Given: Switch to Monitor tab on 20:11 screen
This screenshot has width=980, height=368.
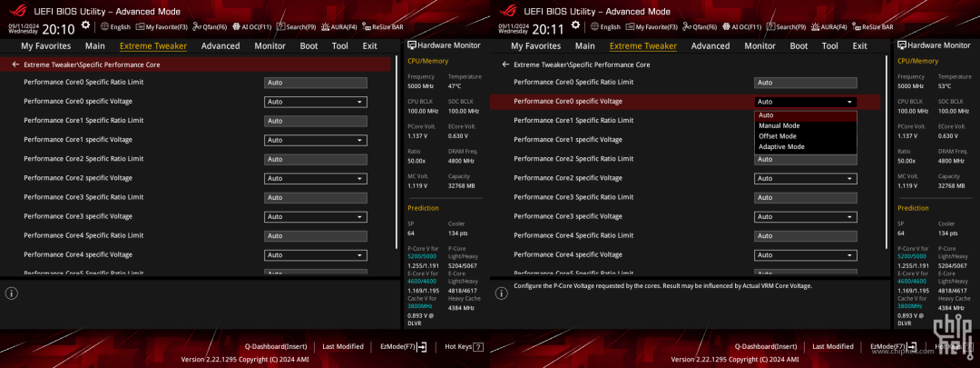Looking at the screenshot, I should pyautogui.click(x=760, y=45).
